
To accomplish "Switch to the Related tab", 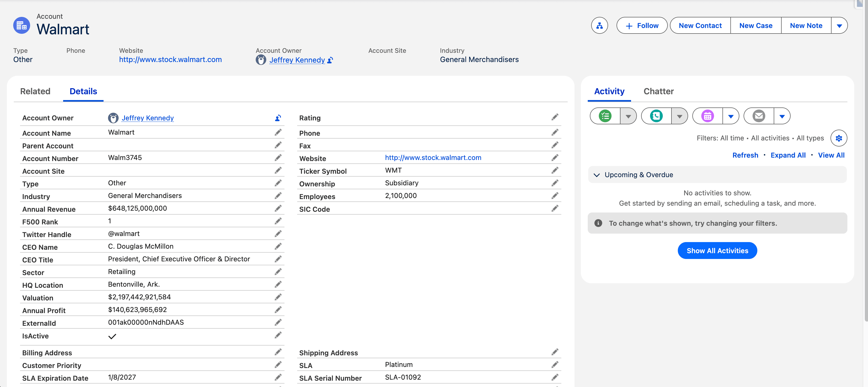I will click(35, 91).
